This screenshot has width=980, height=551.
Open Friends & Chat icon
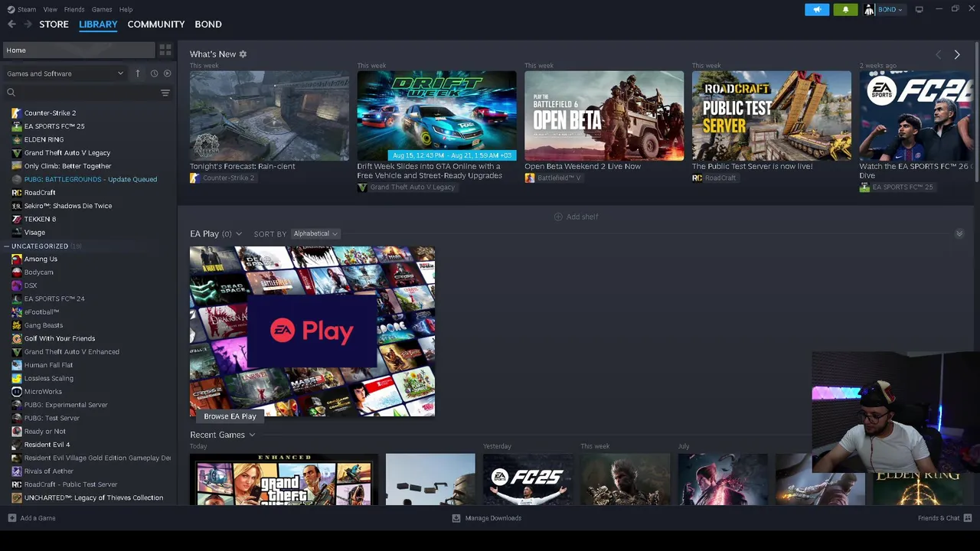tap(968, 518)
